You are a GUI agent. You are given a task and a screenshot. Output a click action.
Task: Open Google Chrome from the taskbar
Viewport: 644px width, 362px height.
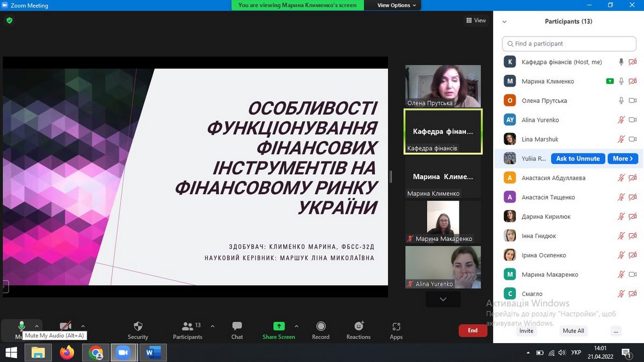(96, 352)
